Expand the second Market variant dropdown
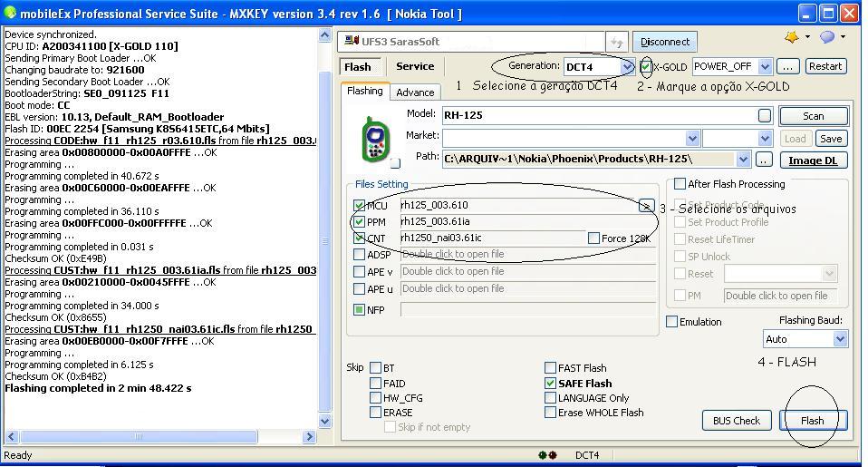The image size is (868, 467). [765, 138]
